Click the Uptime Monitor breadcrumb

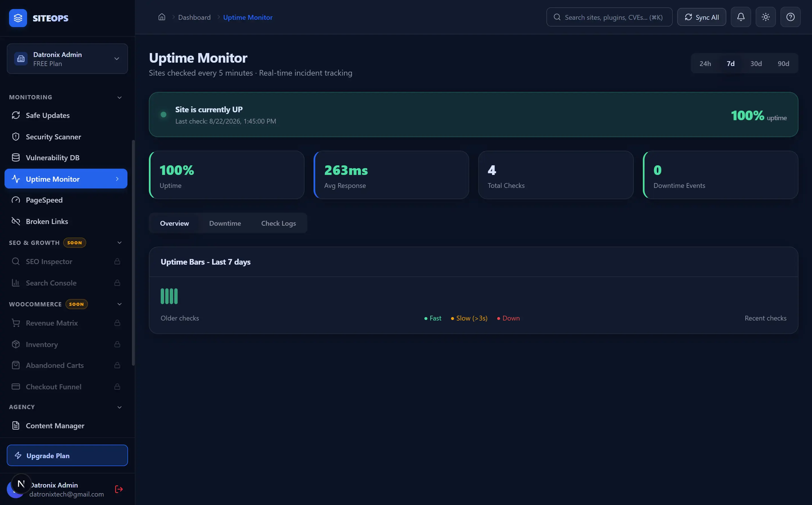point(248,17)
